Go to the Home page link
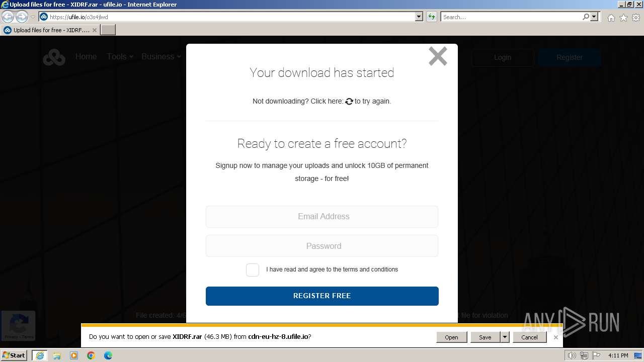This screenshot has width=644, height=362. click(x=86, y=57)
